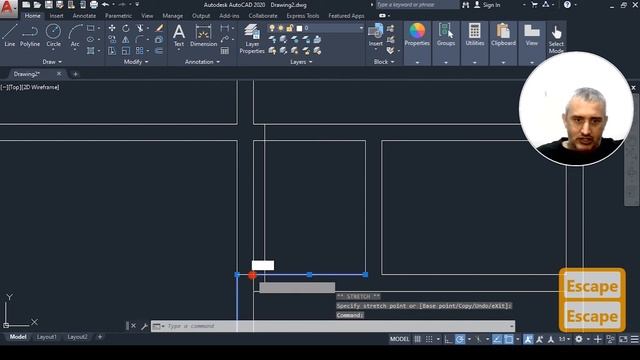
Task: Activate the Mirror tool in Modify panel
Action: tap(126, 40)
